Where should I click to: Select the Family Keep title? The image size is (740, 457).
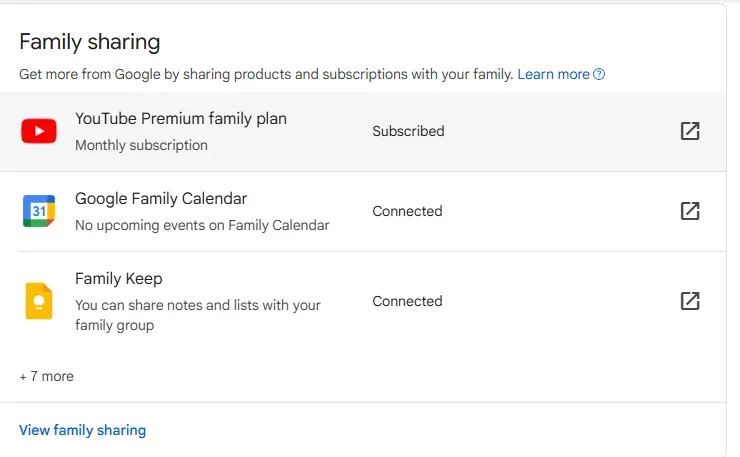118,279
